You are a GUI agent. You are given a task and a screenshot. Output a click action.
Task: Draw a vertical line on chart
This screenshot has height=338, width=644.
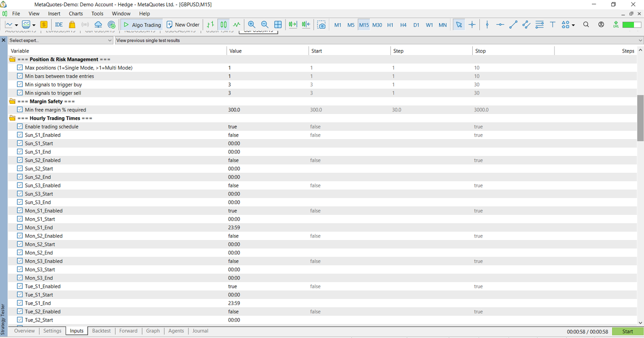487,25
